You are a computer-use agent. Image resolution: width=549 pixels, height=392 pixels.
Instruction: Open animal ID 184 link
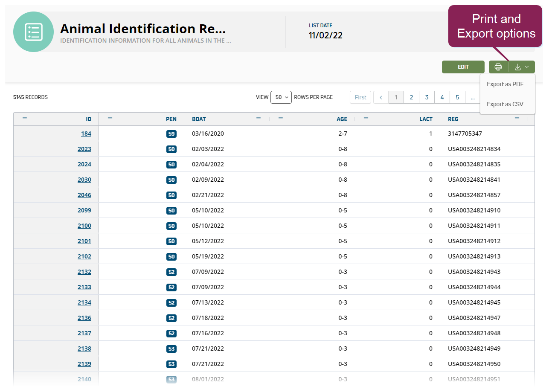click(x=86, y=134)
